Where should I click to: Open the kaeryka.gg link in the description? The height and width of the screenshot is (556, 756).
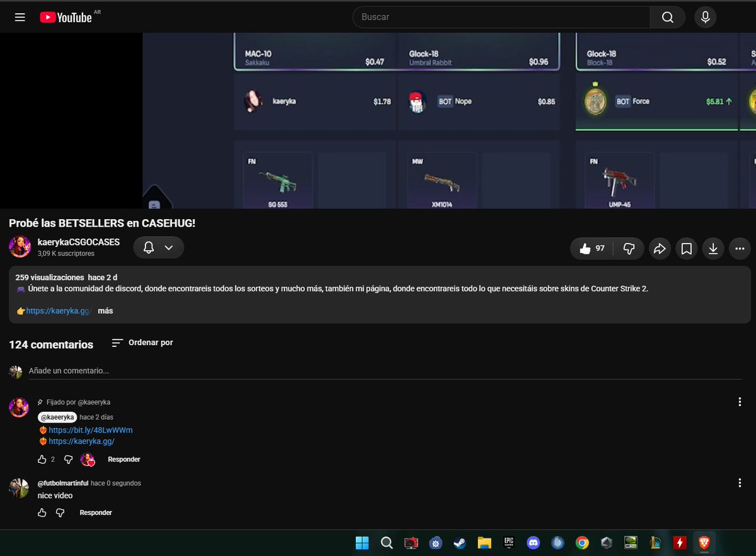59,311
